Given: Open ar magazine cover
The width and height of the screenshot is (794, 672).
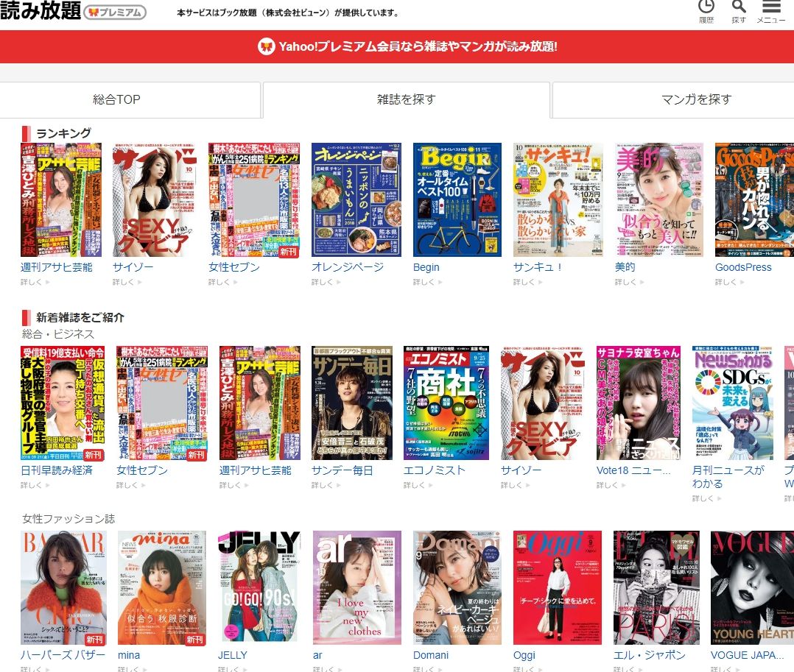Looking at the screenshot, I should point(357,588).
